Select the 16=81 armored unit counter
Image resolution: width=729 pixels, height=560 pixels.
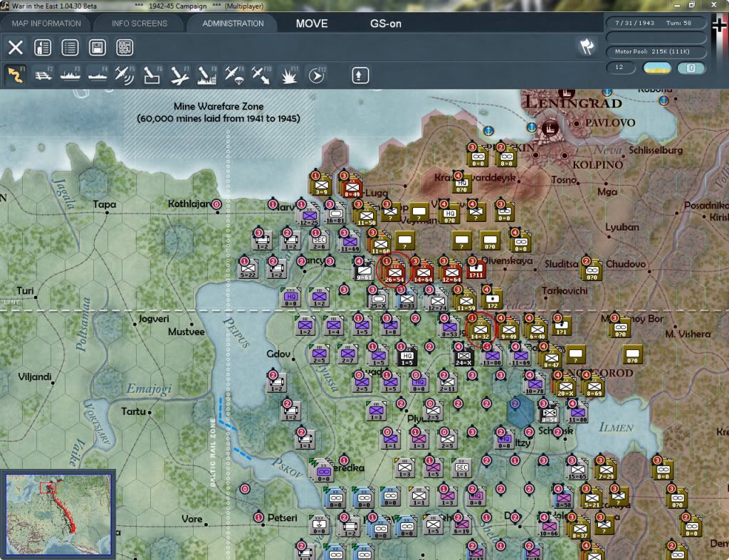click(x=335, y=213)
